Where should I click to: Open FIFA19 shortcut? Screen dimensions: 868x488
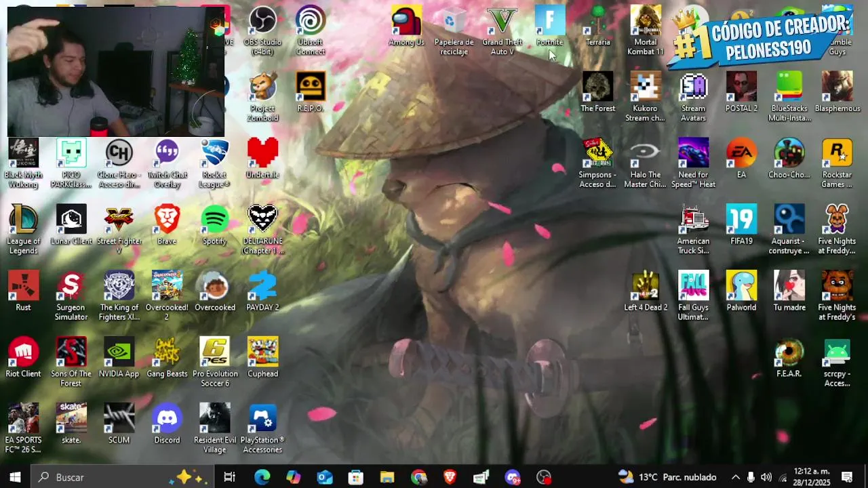click(741, 226)
